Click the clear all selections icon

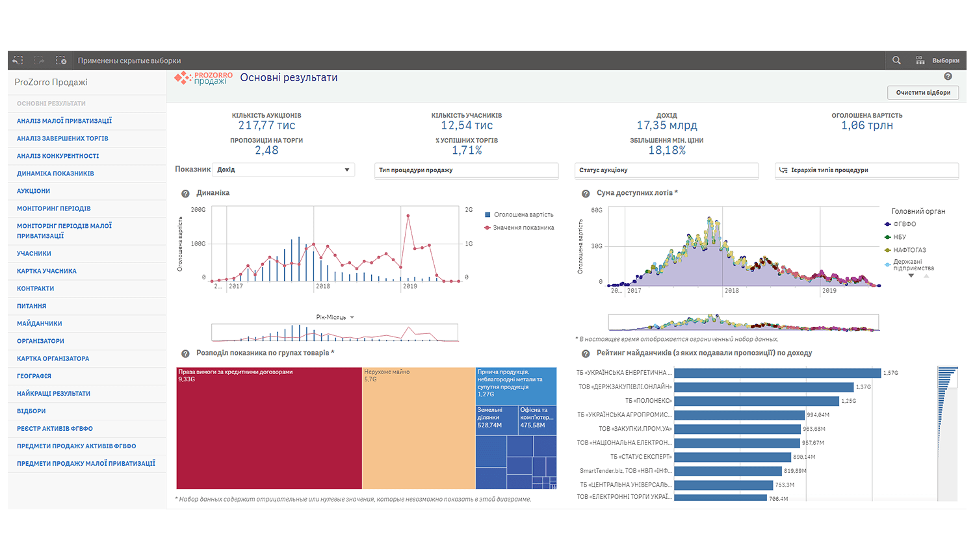pos(61,60)
